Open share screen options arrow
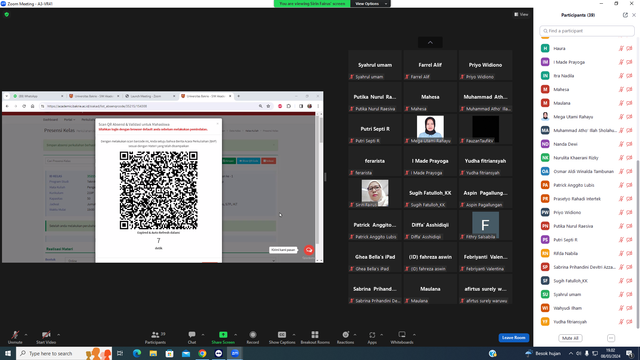640x360 pixels. point(236,335)
